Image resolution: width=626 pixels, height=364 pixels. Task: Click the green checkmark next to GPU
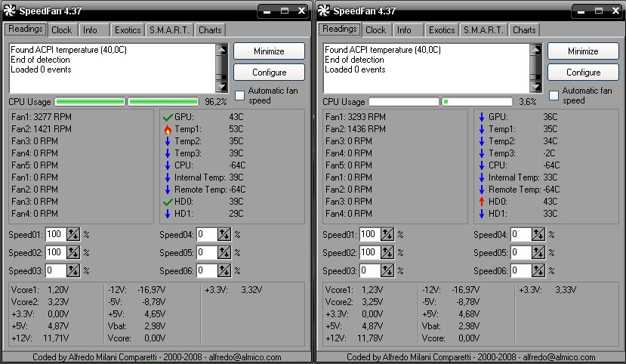(x=168, y=117)
